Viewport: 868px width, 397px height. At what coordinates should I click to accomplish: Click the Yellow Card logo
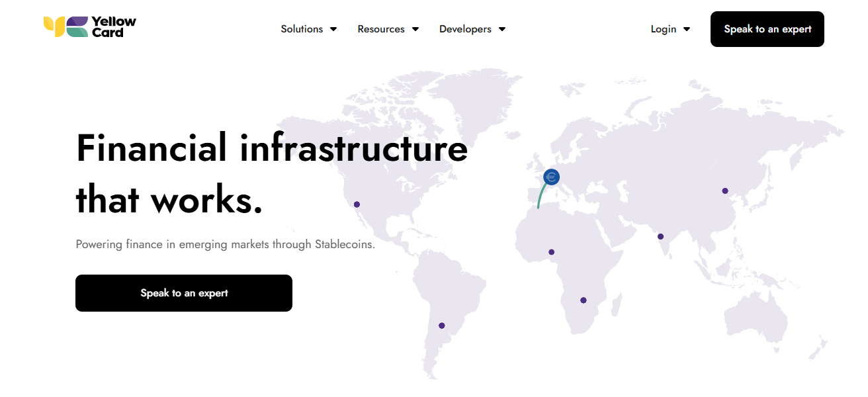click(x=90, y=26)
